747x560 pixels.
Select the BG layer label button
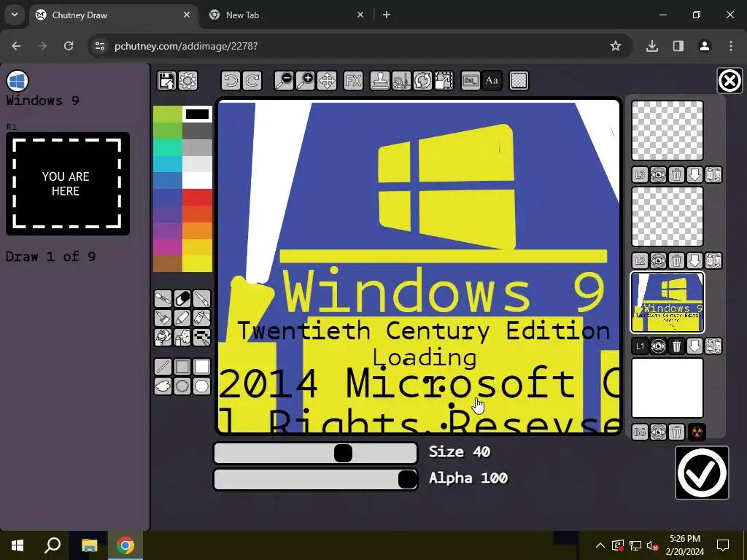(640, 432)
